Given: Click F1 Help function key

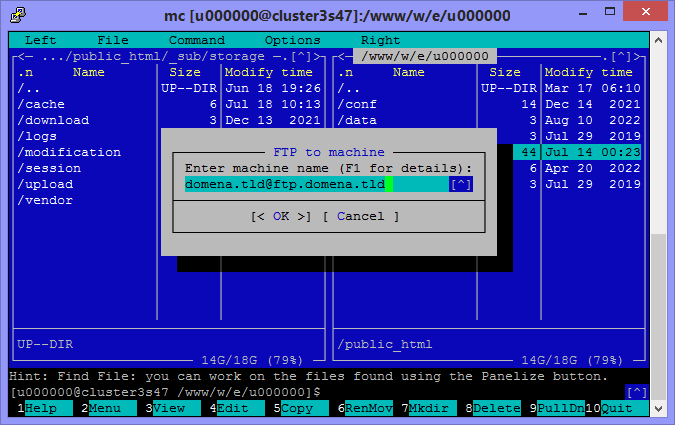Looking at the screenshot, I should pos(45,408).
